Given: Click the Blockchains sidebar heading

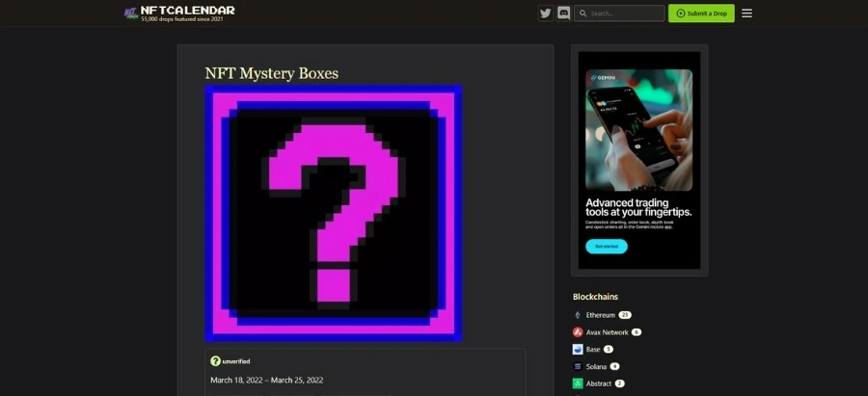Looking at the screenshot, I should (x=595, y=297).
